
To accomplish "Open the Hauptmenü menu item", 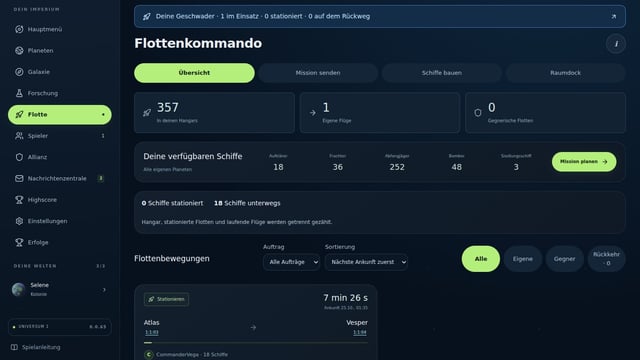I will tap(60, 29).
